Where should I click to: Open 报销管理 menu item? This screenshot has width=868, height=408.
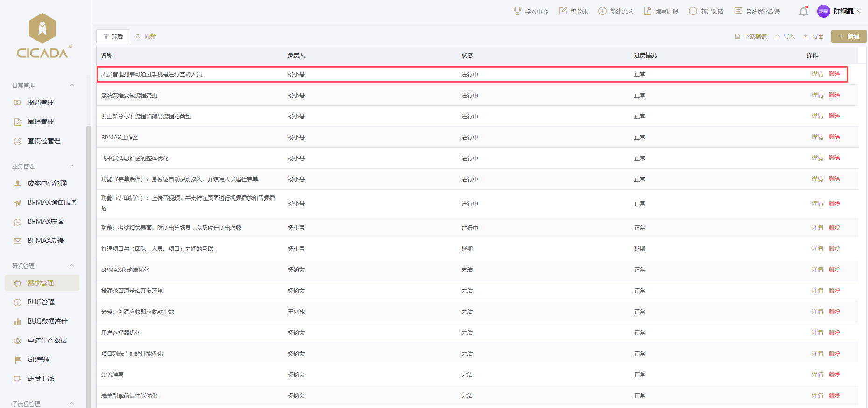point(42,103)
